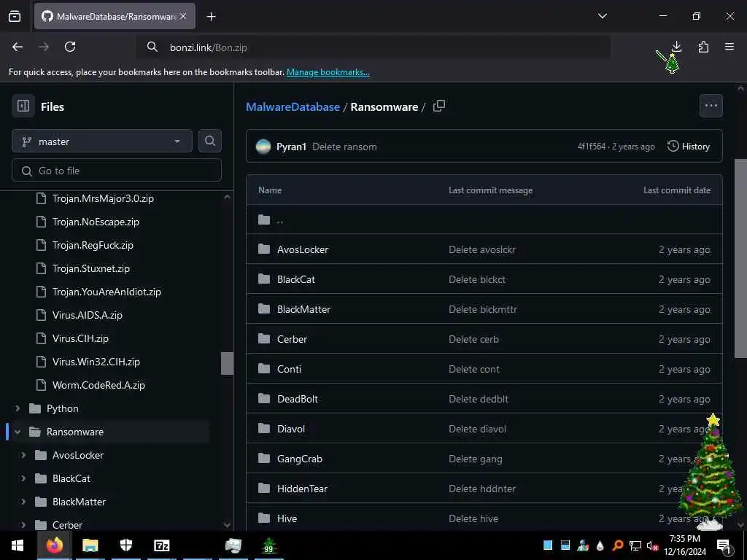Collapse the Ransomware folder in tree
This screenshot has width=747, height=560.
tap(18, 432)
